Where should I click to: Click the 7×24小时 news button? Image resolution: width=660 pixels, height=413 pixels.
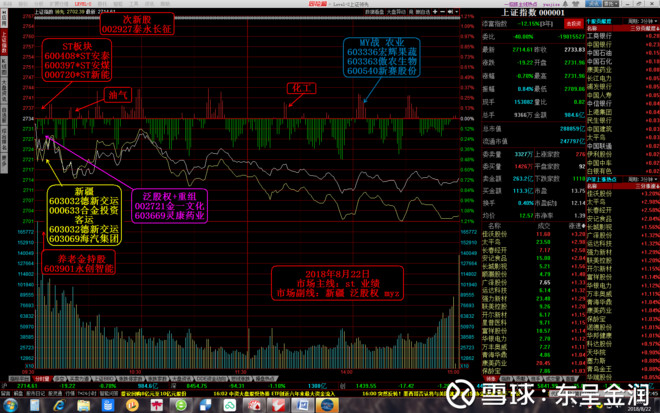pos(87,394)
